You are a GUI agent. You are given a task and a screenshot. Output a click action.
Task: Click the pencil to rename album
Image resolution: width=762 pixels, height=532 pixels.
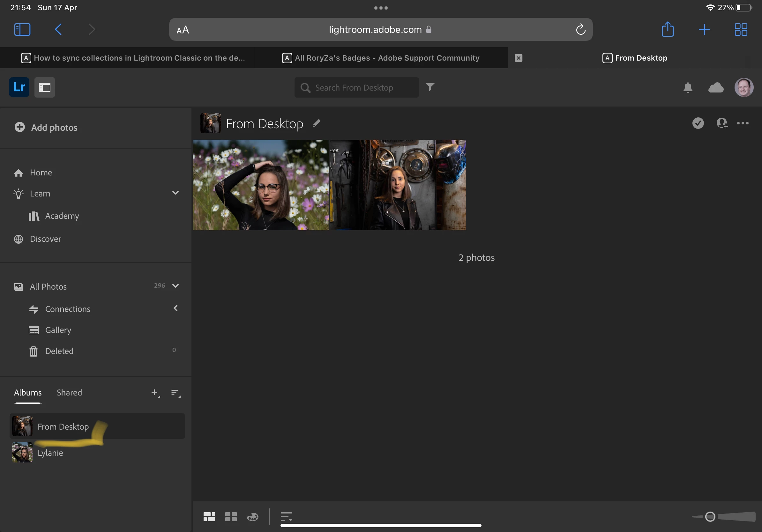point(316,123)
